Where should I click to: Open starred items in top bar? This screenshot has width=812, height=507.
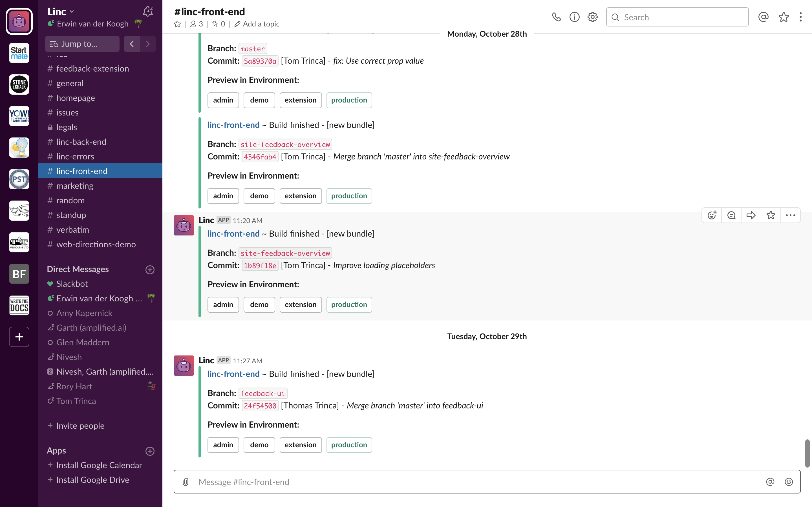(x=784, y=17)
